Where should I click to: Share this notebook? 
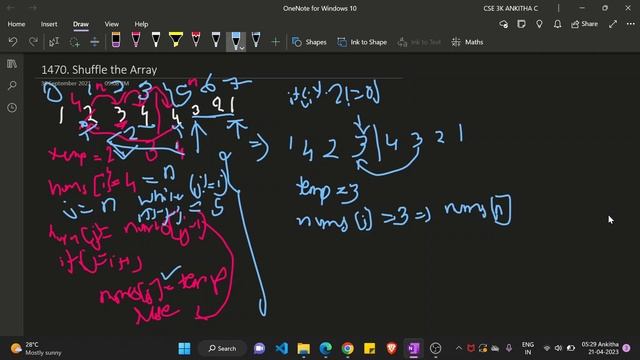click(584, 24)
